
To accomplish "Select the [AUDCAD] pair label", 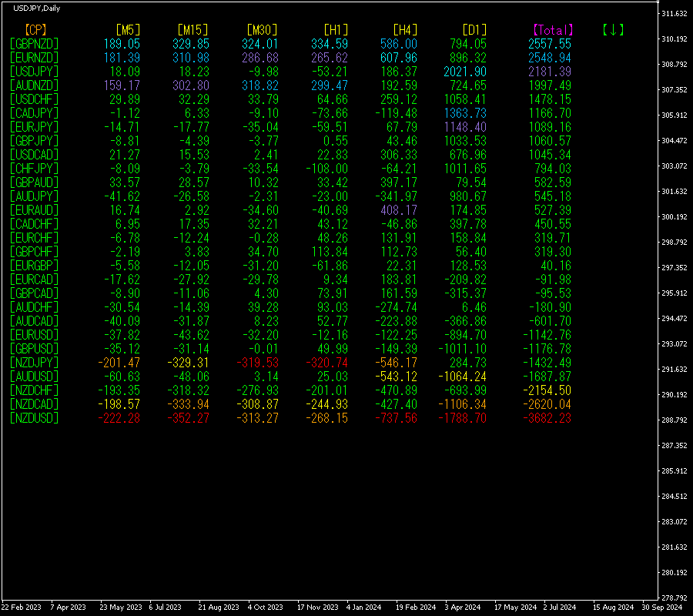I will point(34,321).
